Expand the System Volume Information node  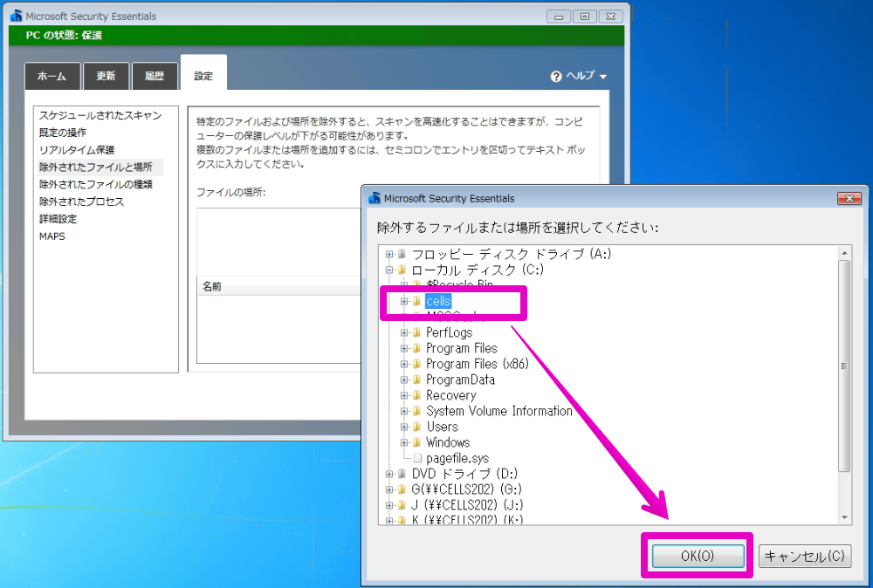[404, 411]
